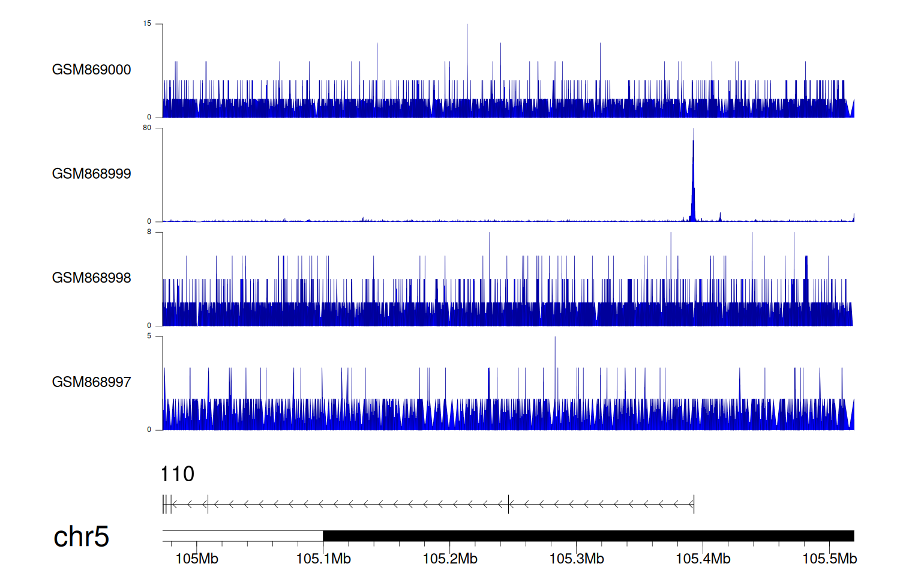
Task: Click the 105.4Mb axis tick label
Action: [703, 559]
